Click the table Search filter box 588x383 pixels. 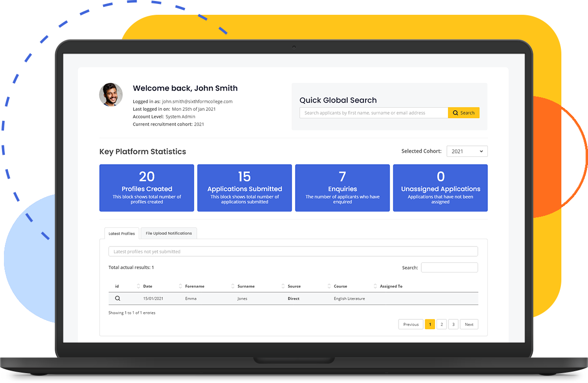pyautogui.click(x=449, y=268)
